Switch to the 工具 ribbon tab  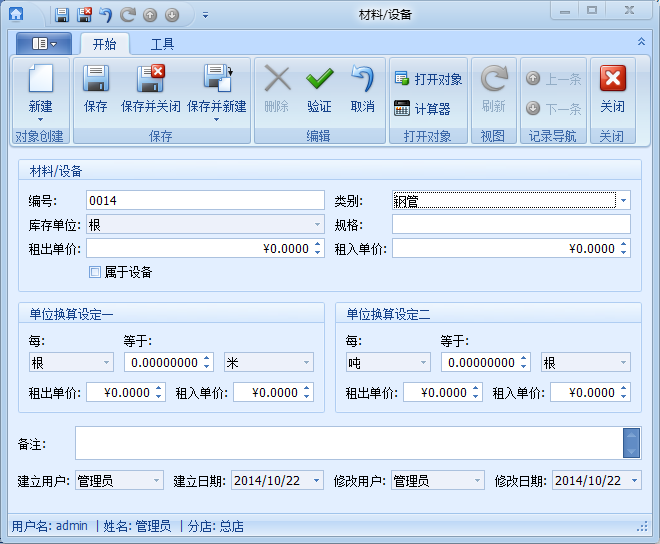(x=162, y=44)
